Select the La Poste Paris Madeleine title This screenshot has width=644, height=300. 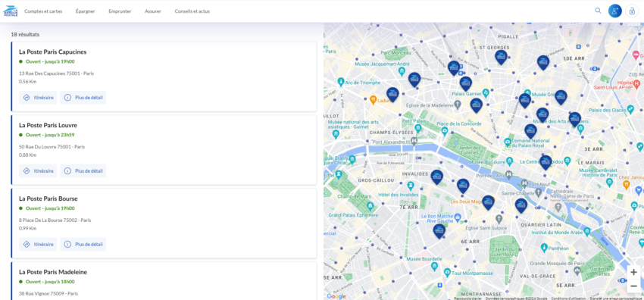(x=53, y=272)
